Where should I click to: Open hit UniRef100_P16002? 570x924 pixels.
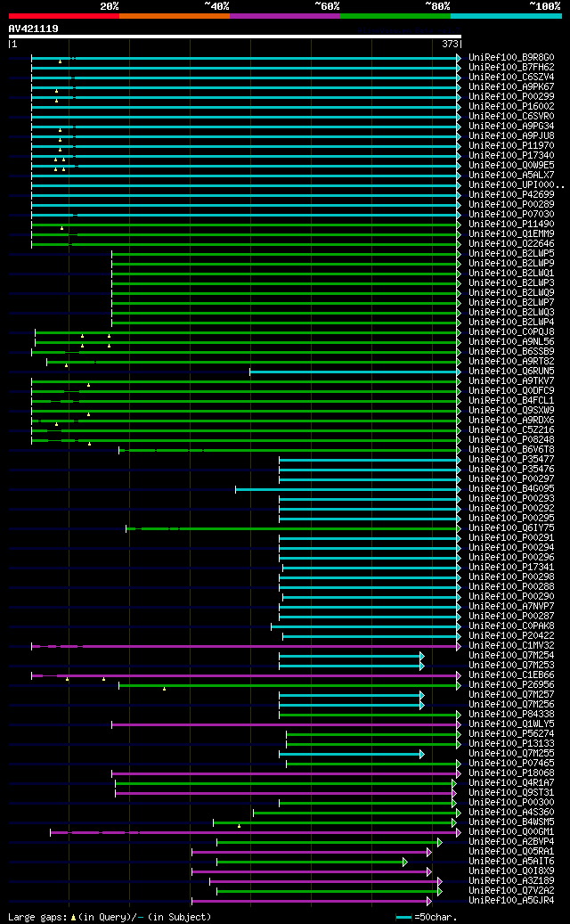click(x=511, y=107)
